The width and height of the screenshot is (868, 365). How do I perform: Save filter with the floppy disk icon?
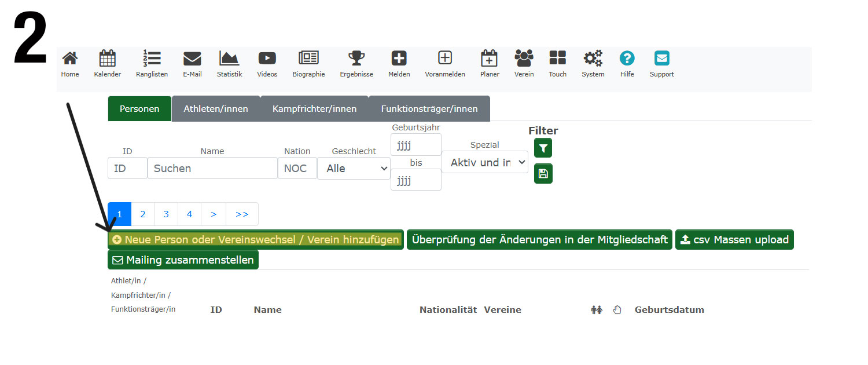pyautogui.click(x=543, y=174)
